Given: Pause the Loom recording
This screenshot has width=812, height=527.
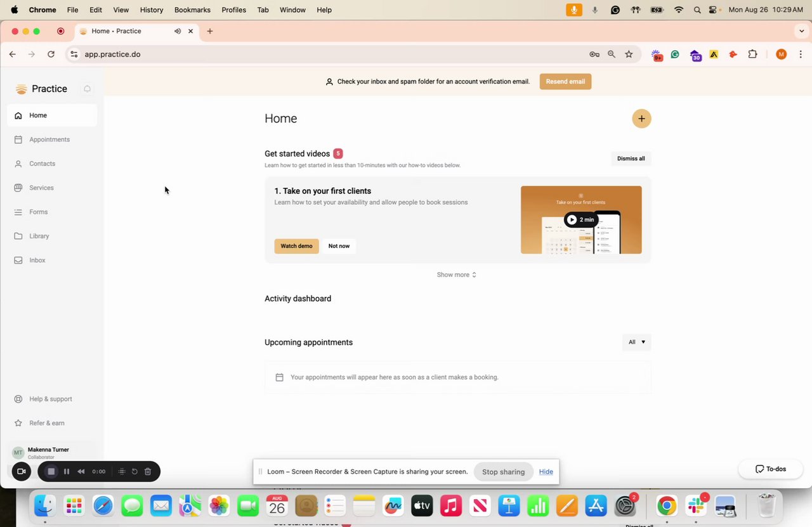Looking at the screenshot, I should coord(67,471).
